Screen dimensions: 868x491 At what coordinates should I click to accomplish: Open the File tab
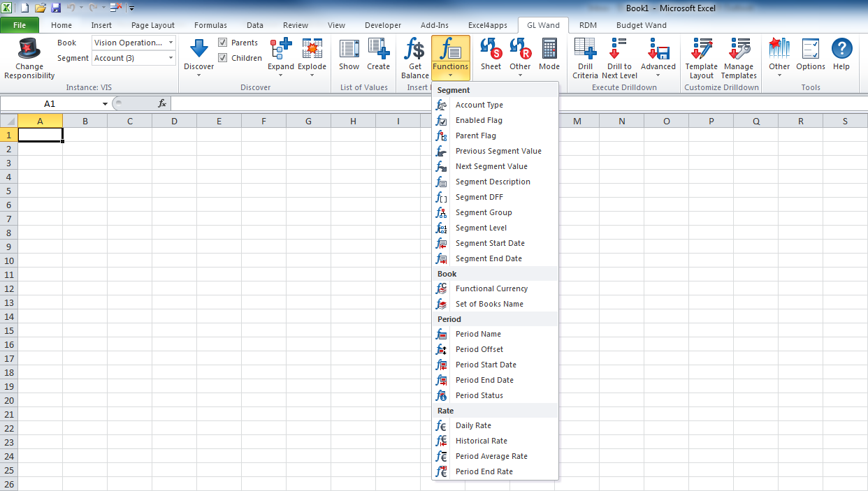pyautogui.click(x=20, y=25)
